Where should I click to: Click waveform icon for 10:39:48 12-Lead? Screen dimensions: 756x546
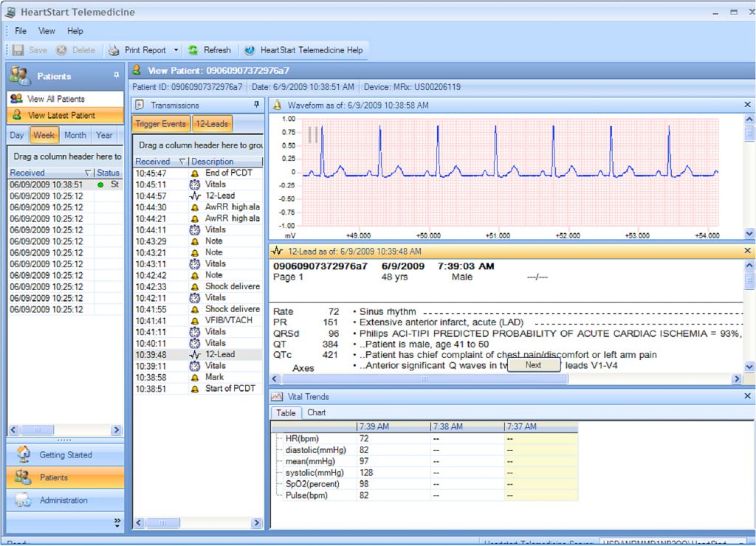tap(195, 354)
